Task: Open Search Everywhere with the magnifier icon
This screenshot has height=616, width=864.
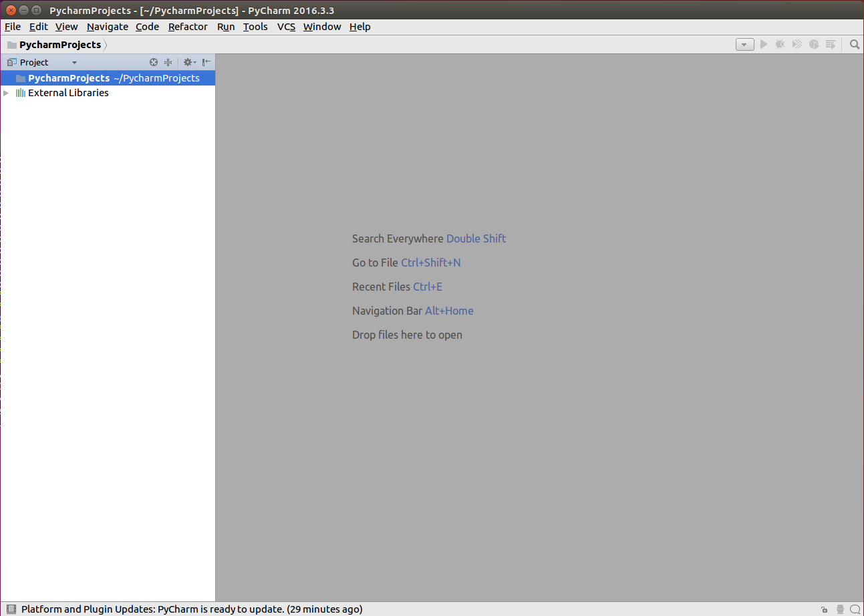Action: point(855,44)
